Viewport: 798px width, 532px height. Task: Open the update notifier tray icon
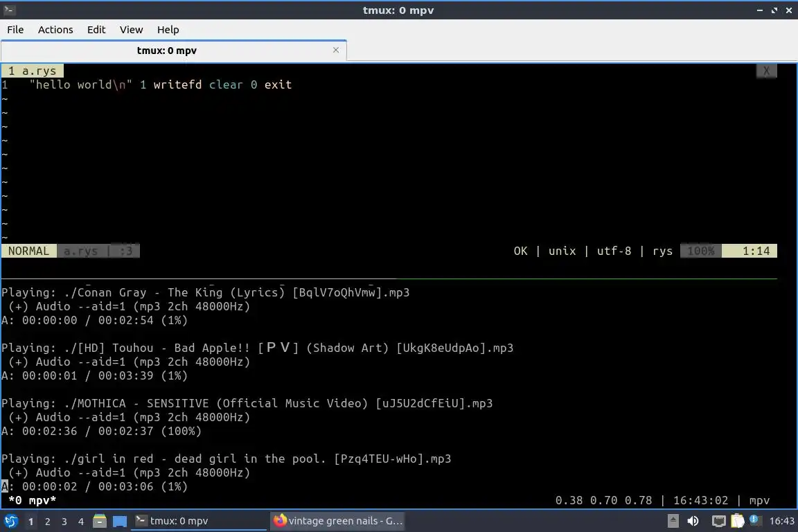[755, 520]
